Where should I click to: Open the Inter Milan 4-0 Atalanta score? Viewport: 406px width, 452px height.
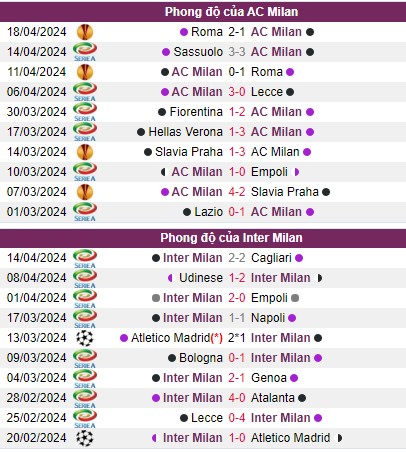click(237, 398)
